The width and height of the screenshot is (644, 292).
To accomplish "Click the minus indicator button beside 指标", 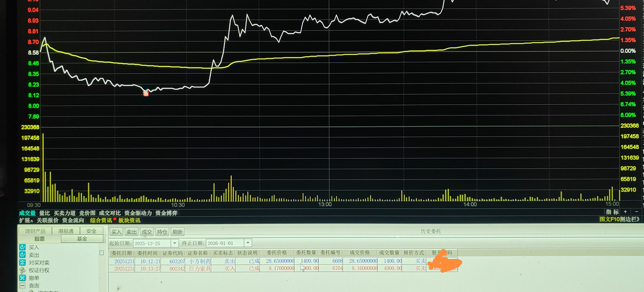I will (x=637, y=212).
